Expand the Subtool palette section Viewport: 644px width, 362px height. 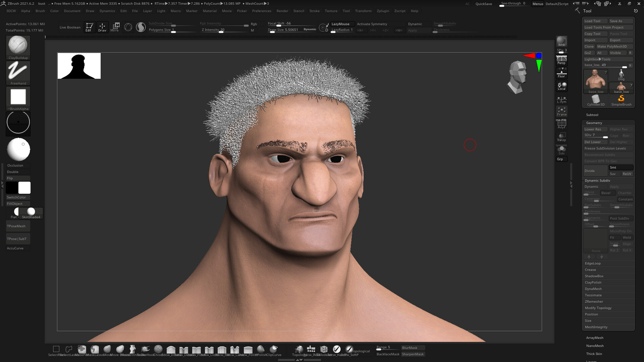592,115
